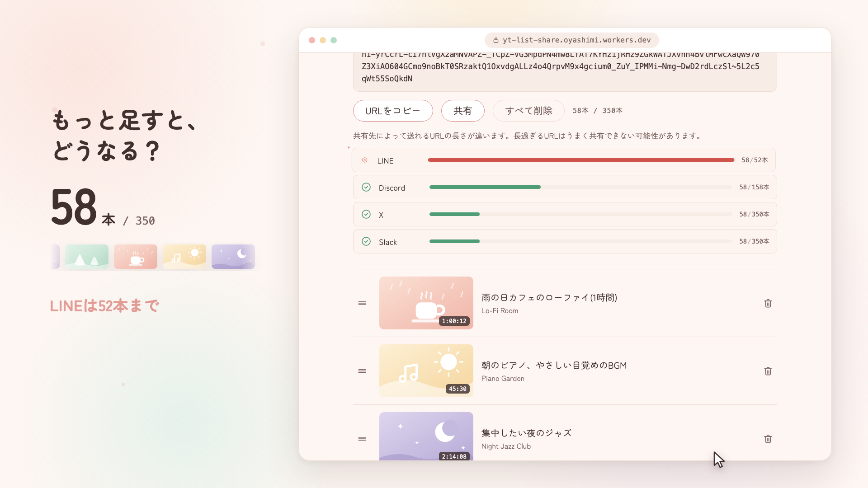
Task: Select the small coffee cup thumbnail on left
Action: pyautogui.click(x=136, y=257)
